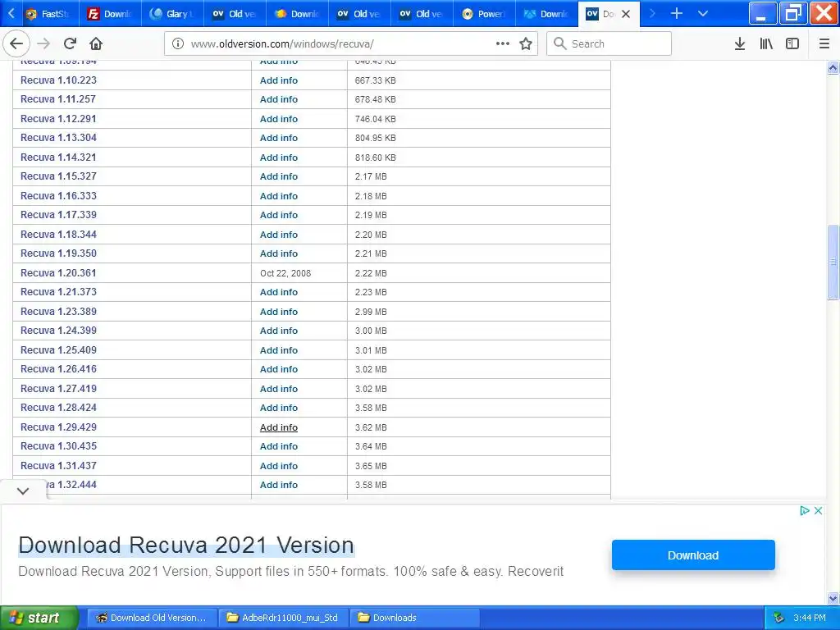
Task: Switch to the tab with the yellow icon
Action: 297,14
